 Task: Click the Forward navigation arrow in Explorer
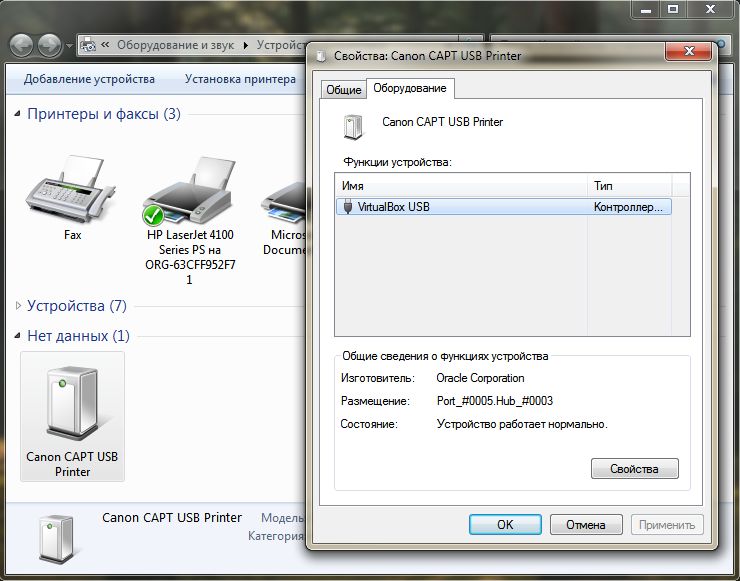[x=50, y=46]
